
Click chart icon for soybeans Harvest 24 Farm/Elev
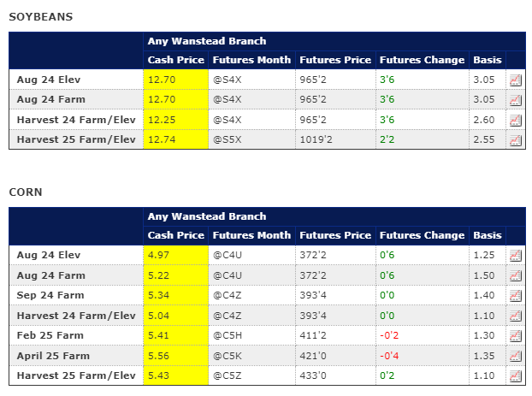516,120
